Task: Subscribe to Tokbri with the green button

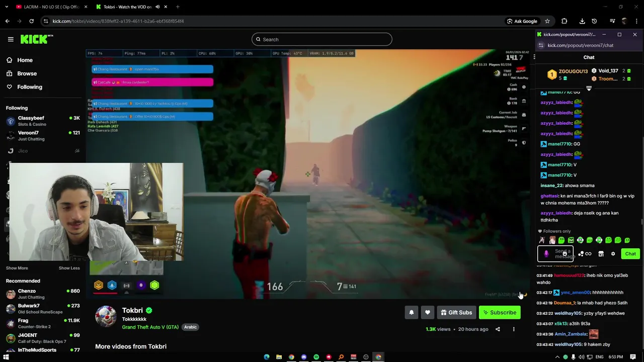Action: click(x=500, y=312)
